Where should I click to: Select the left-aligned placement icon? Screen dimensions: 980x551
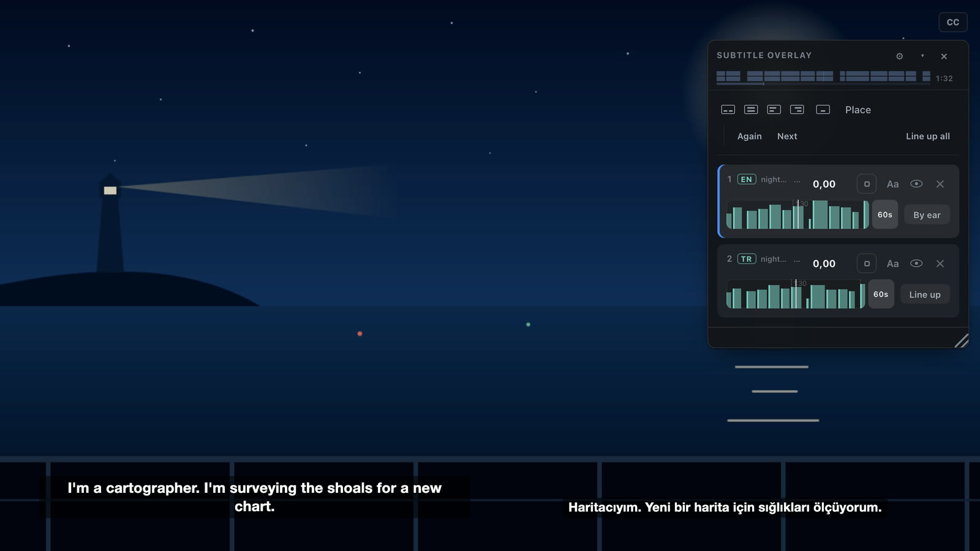pyautogui.click(x=774, y=110)
